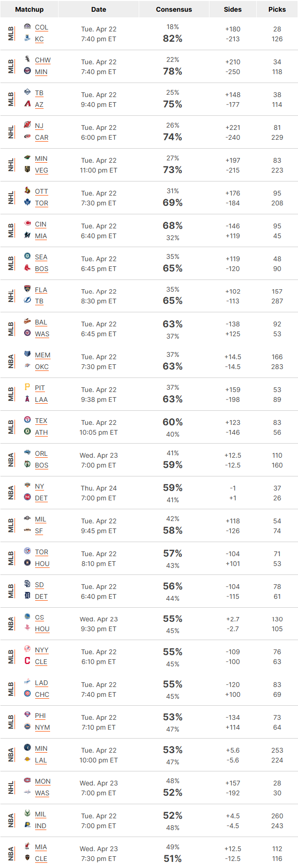The image size is (298, 868).
Task: Click the Cleveland Guardians C logo
Action: tap(27, 661)
